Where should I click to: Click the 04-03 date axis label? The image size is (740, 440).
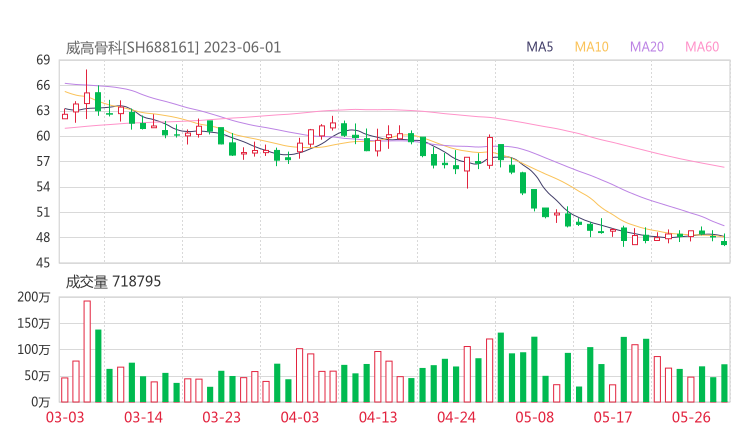[x=300, y=417]
